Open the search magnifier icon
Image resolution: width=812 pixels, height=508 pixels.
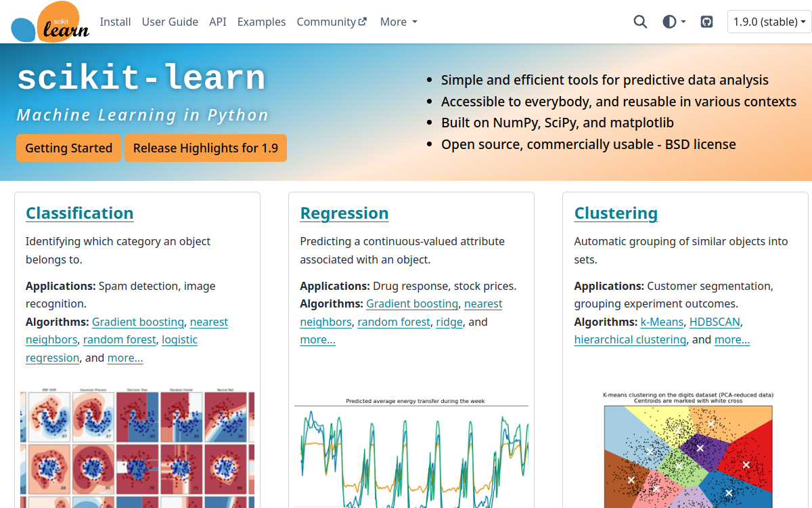640,22
